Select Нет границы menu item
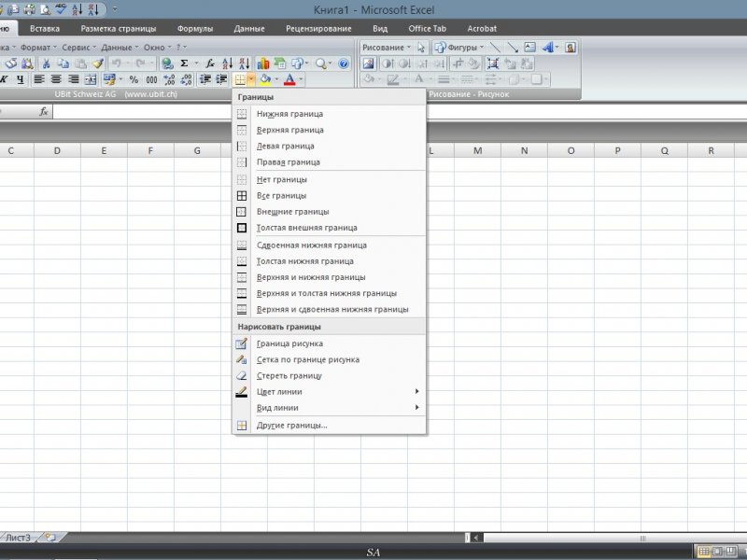This screenshot has height=560, width=747. pyautogui.click(x=329, y=179)
